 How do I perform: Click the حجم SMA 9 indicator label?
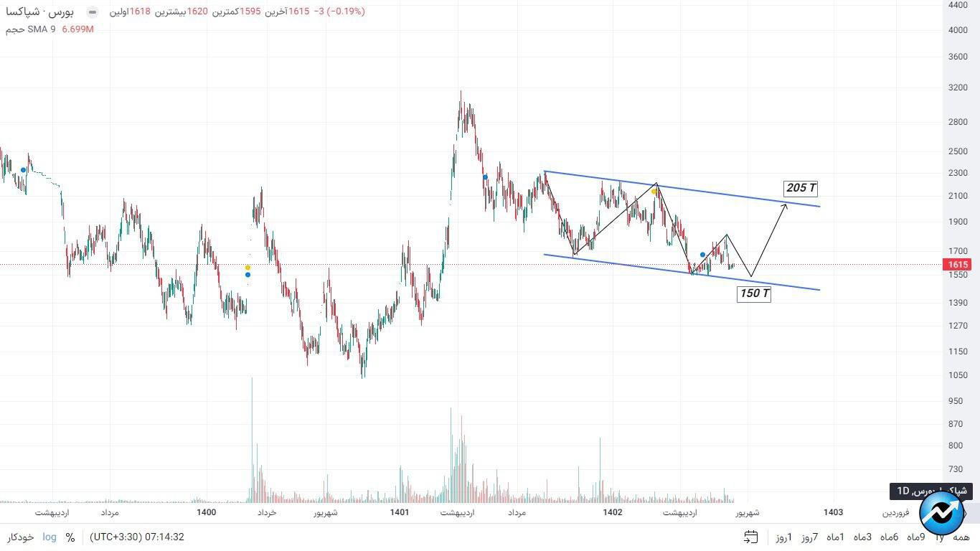31,29
